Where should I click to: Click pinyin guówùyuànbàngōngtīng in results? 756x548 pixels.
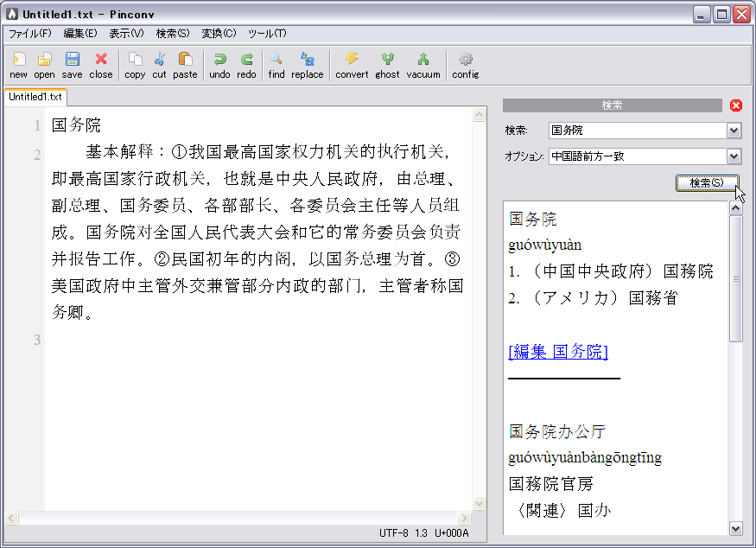click(x=585, y=457)
